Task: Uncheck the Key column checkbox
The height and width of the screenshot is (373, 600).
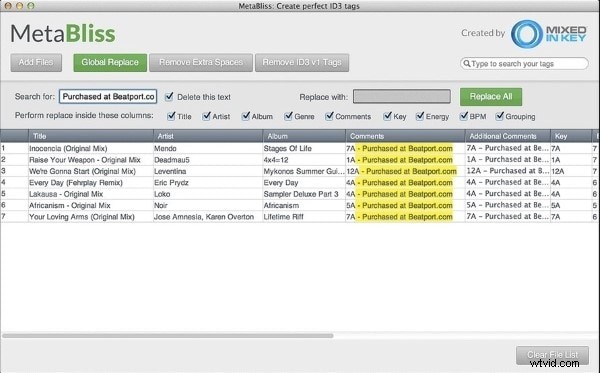Action: (x=388, y=116)
